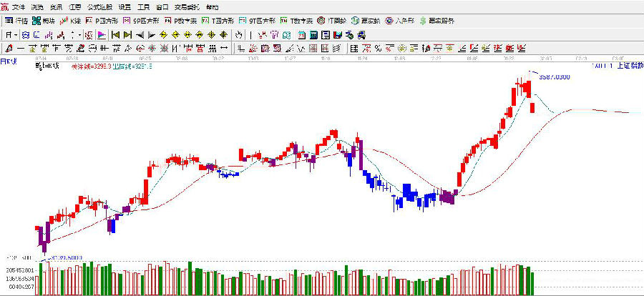The image size is (644, 296).
Task: Jump to first bar with skip-back icon
Action: click(x=114, y=34)
